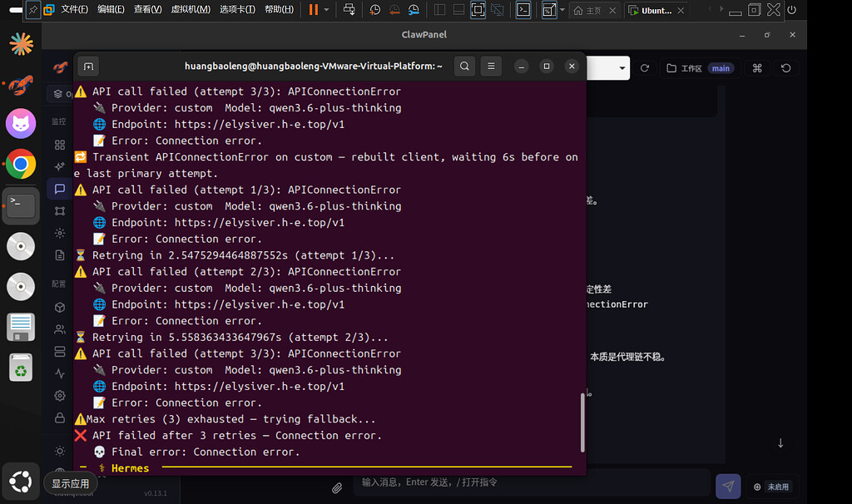This screenshot has width=852, height=504.
Task: Open the 查看(V) menu
Action: click(147, 10)
